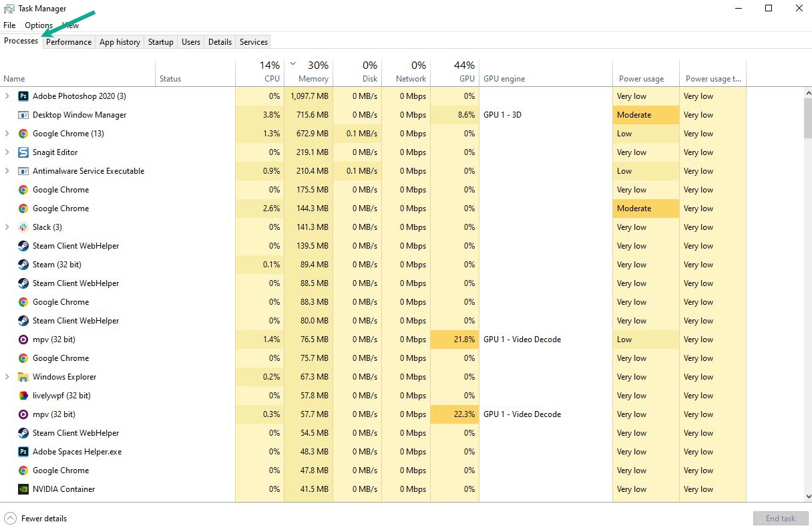Click the Slack process icon
Screen dimensions: 812x532
click(x=23, y=227)
